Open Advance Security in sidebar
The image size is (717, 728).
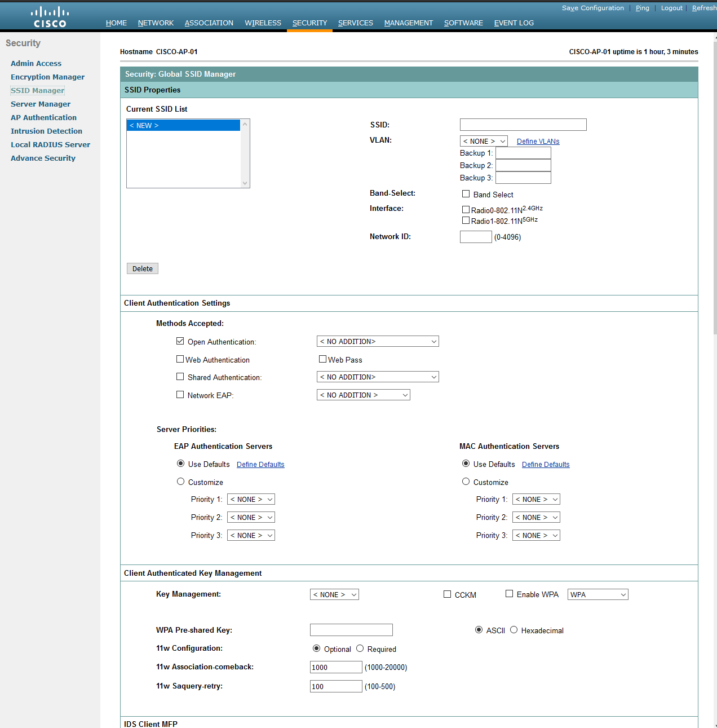point(43,158)
